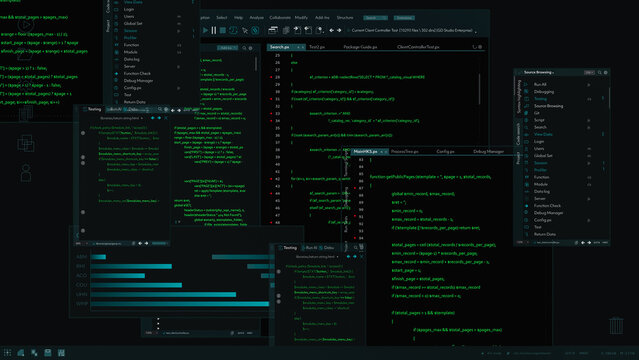639x360 pixels.
Task: Select Return Data in Source Browsing list
Action: (545, 234)
